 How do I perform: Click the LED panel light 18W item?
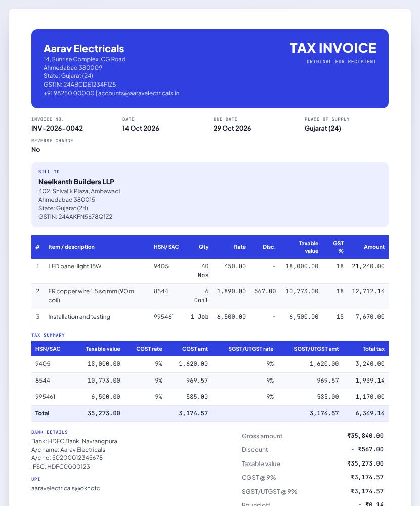(x=74, y=266)
